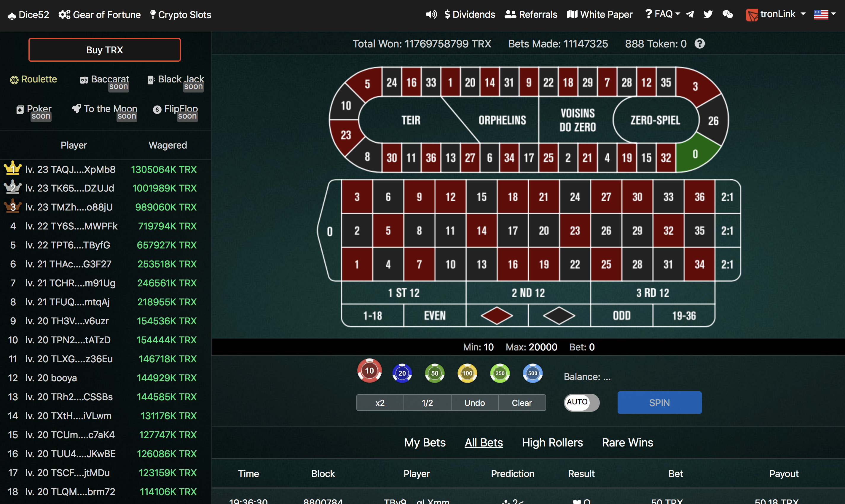
Task: Select the red 10 chip
Action: [369, 371]
